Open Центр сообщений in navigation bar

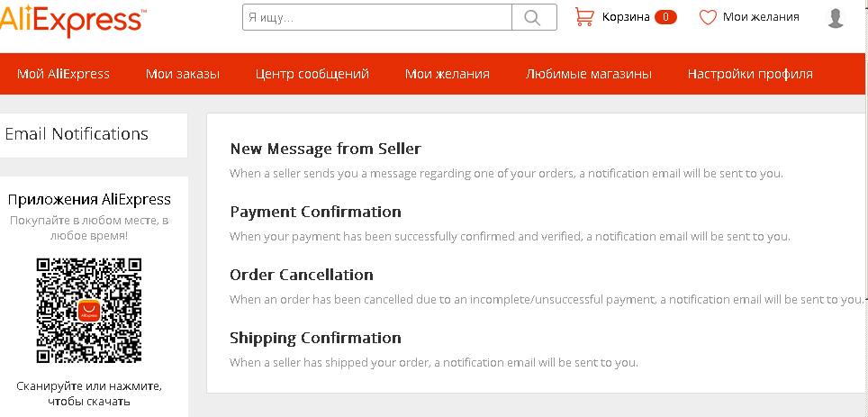click(312, 74)
